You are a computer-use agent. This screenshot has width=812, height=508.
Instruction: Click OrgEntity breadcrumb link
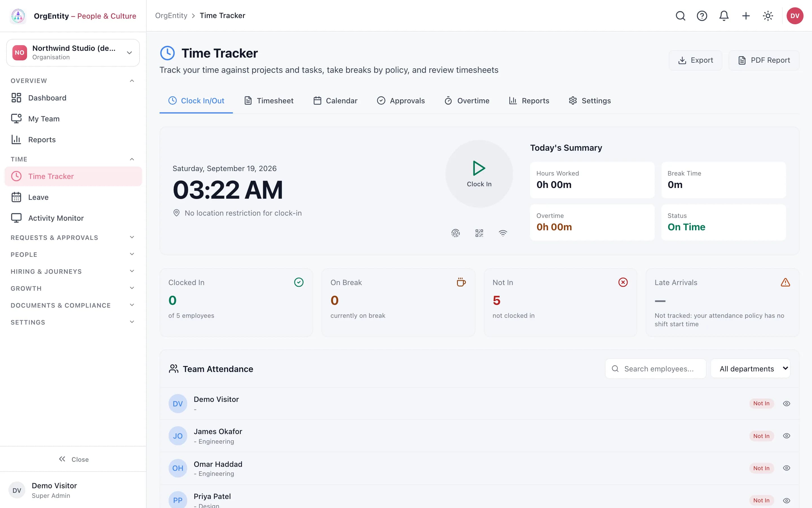pos(171,16)
